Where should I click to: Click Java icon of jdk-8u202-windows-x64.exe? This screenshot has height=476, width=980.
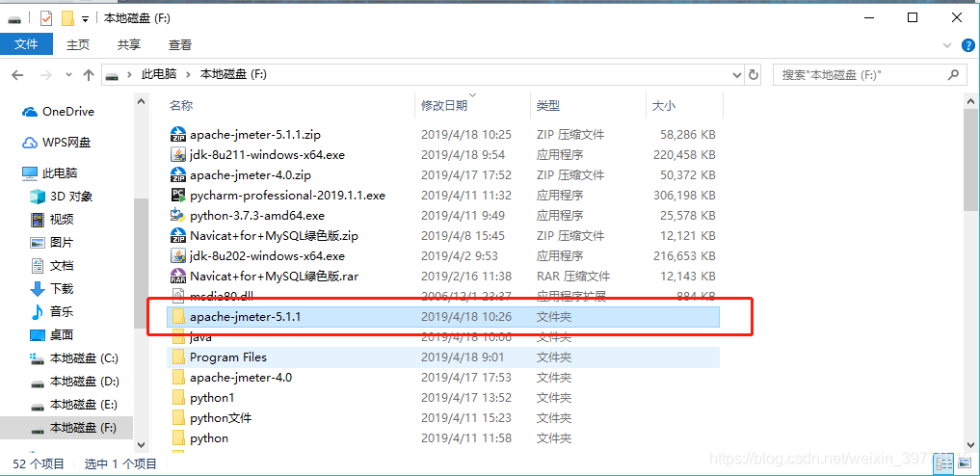click(x=178, y=255)
